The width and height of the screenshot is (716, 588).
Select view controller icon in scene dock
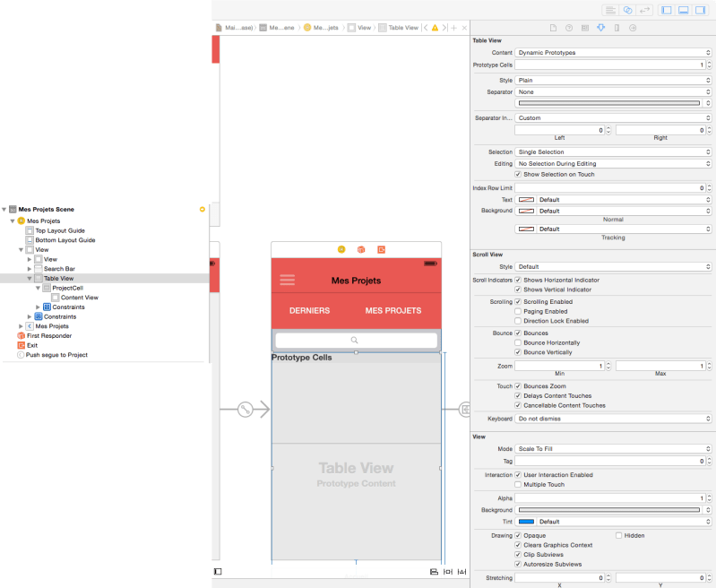pyautogui.click(x=341, y=249)
